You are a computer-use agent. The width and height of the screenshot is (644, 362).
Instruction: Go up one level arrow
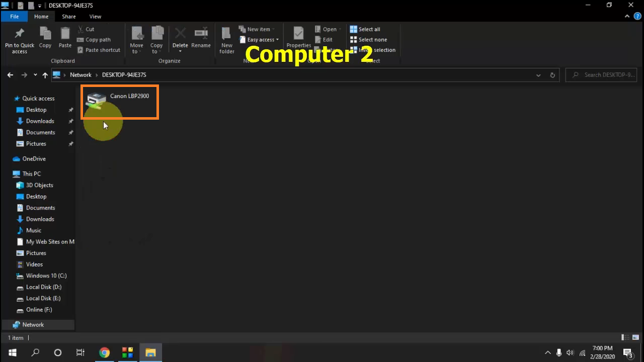[45, 75]
